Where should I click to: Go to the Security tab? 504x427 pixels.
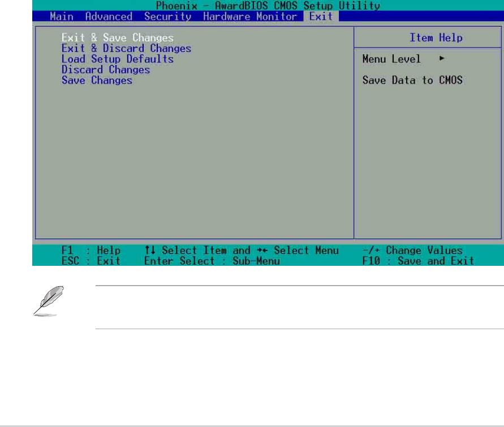(x=167, y=16)
